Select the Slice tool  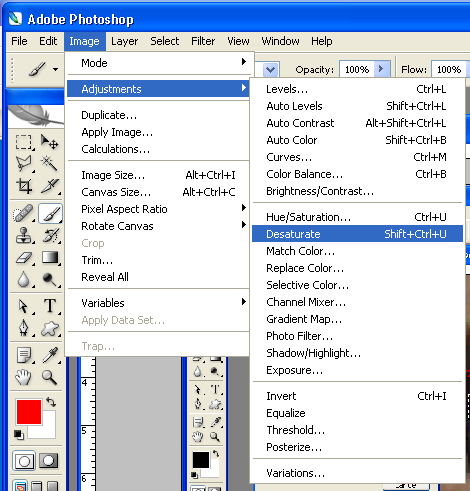[50, 186]
